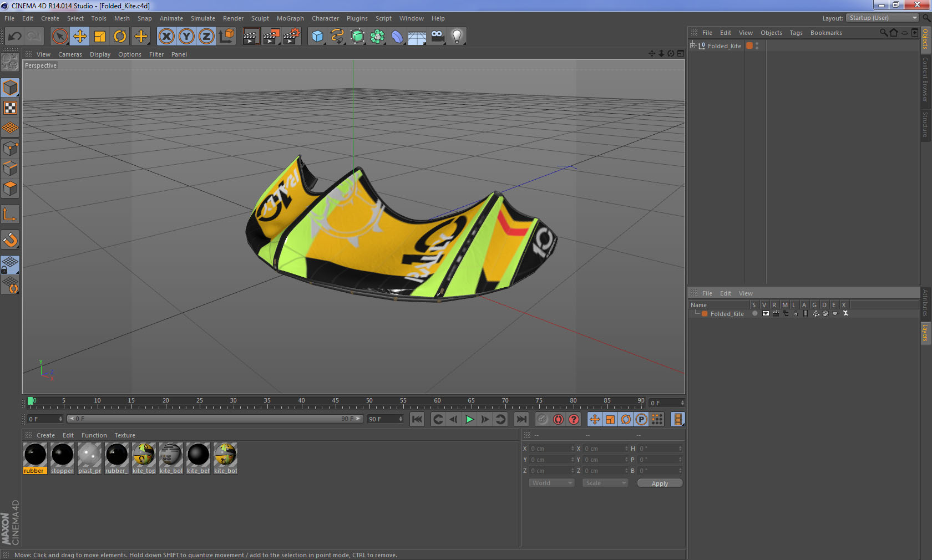Click the X position input field
The image size is (932, 560).
coord(551,449)
